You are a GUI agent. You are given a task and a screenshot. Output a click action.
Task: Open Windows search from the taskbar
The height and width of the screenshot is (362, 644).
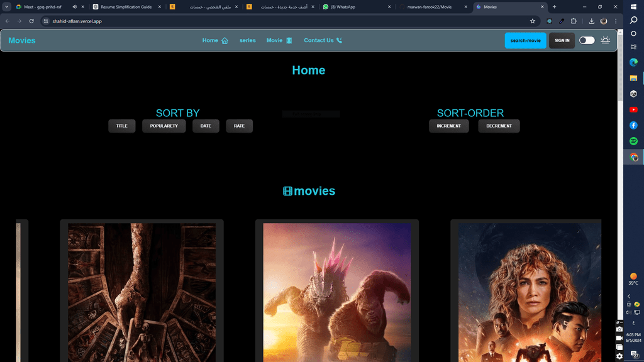(x=634, y=20)
